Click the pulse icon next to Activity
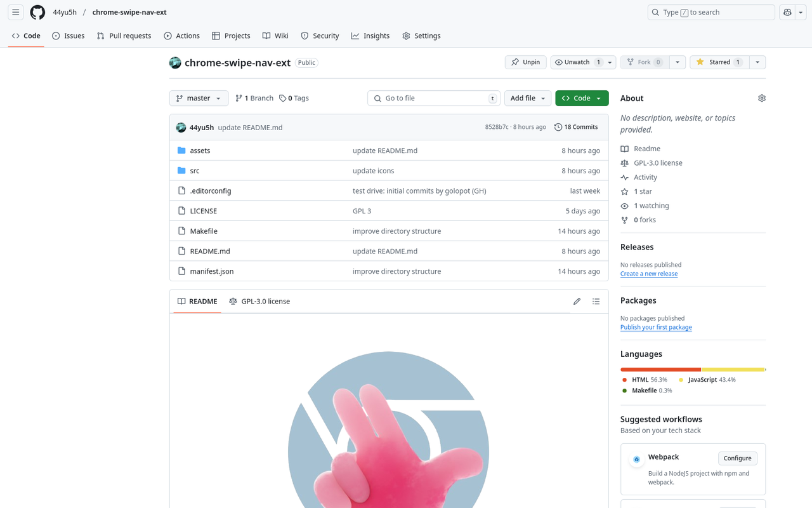This screenshot has width=812, height=508. [625, 177]
